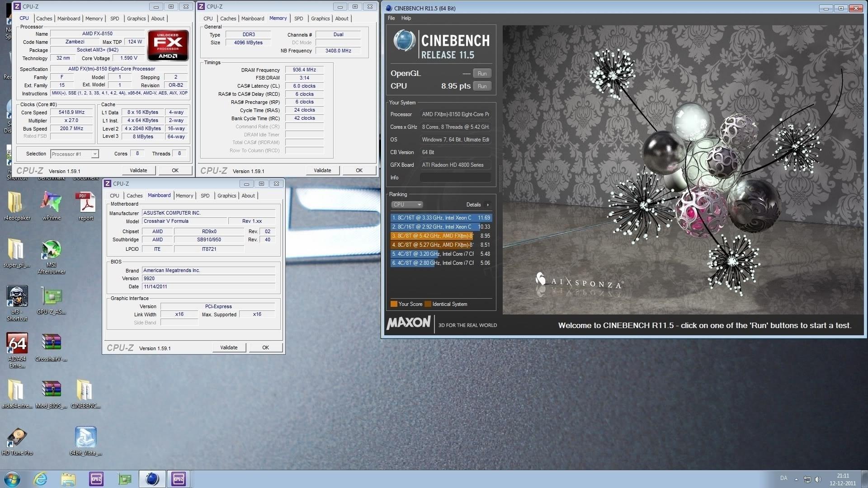Open CINEBENCH folder on desktop

(x=85, y=394)
